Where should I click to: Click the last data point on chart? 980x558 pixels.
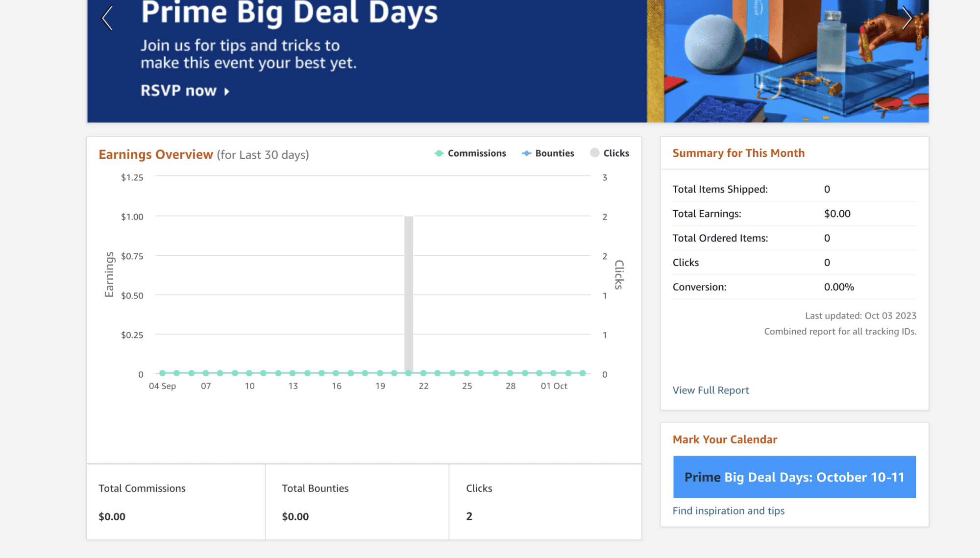(583, 373)
